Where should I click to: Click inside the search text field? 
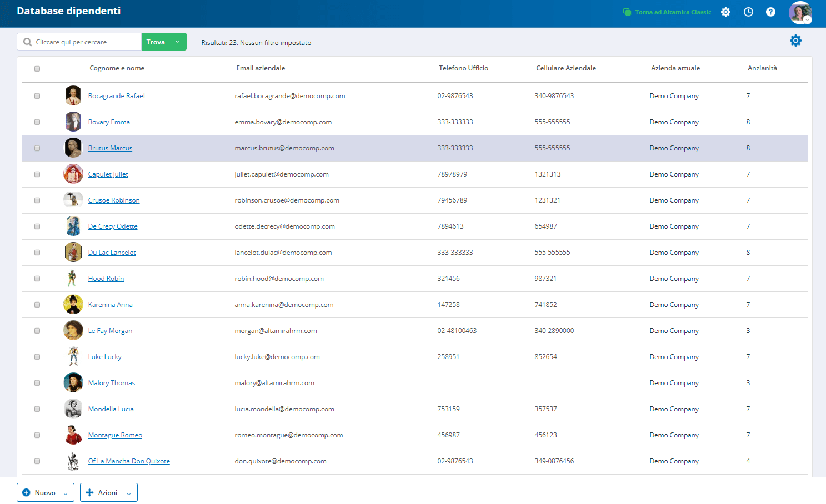83,41
